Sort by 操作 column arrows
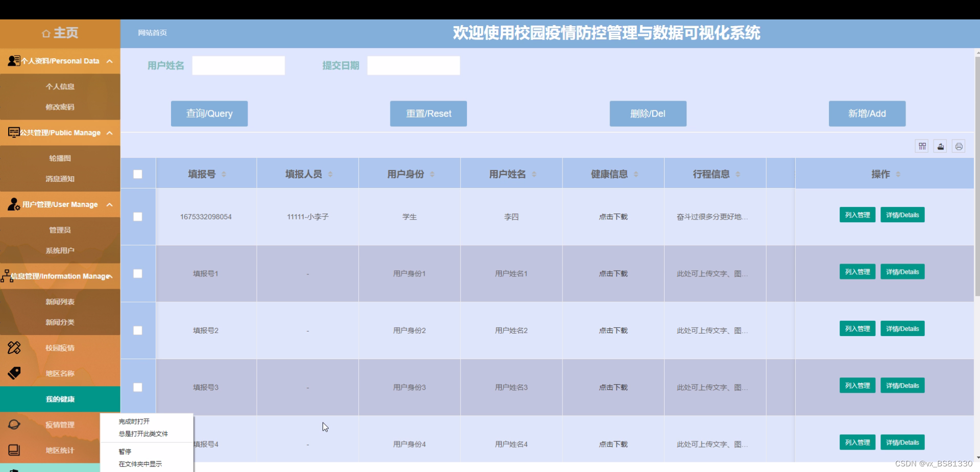Viewport: 980px width, 472px height. tap(898, 175)
